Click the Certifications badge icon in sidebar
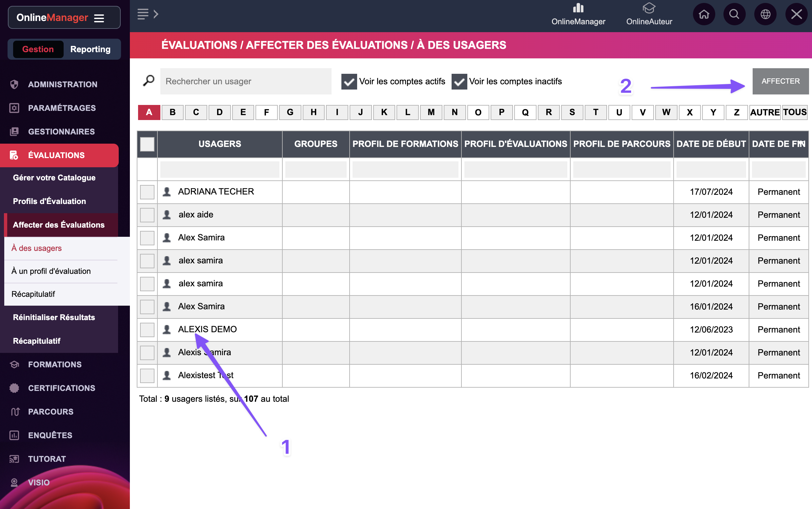 [14, 388]
